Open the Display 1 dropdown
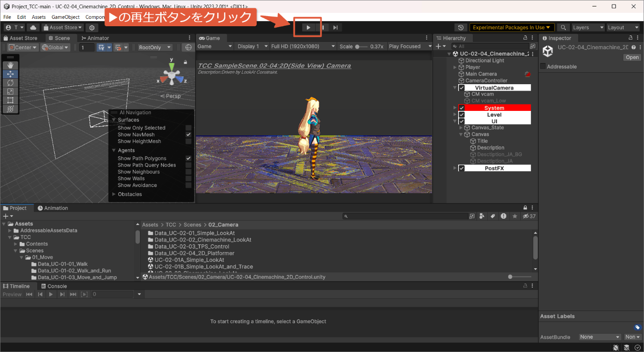 251,46
